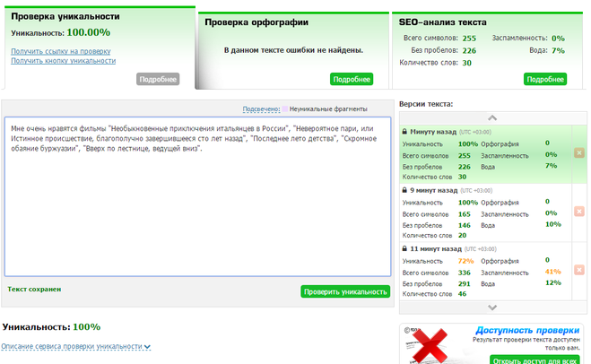
Task: Delete the '9 минут назад' text version
Action: tap(579, 211)
